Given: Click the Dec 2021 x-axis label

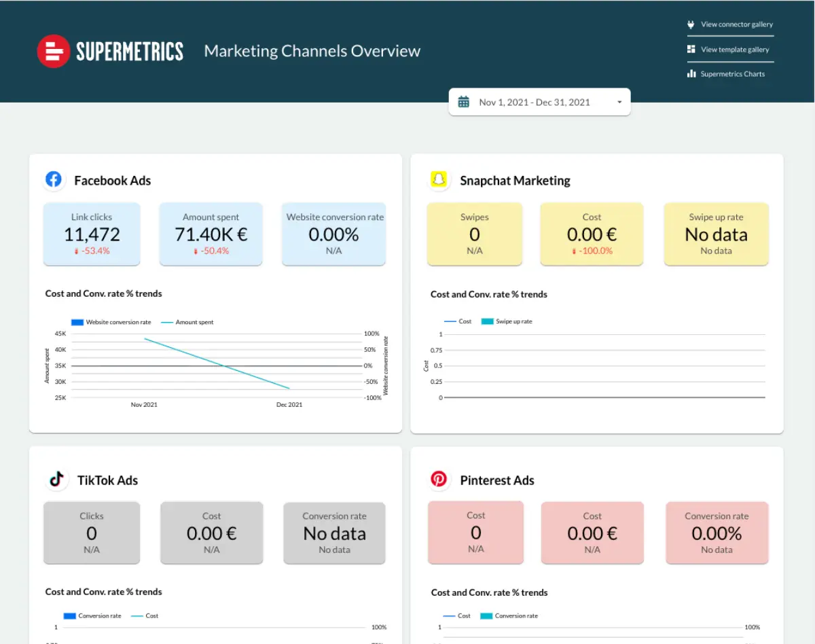Looking at the screenshot, I should point(289,405).
